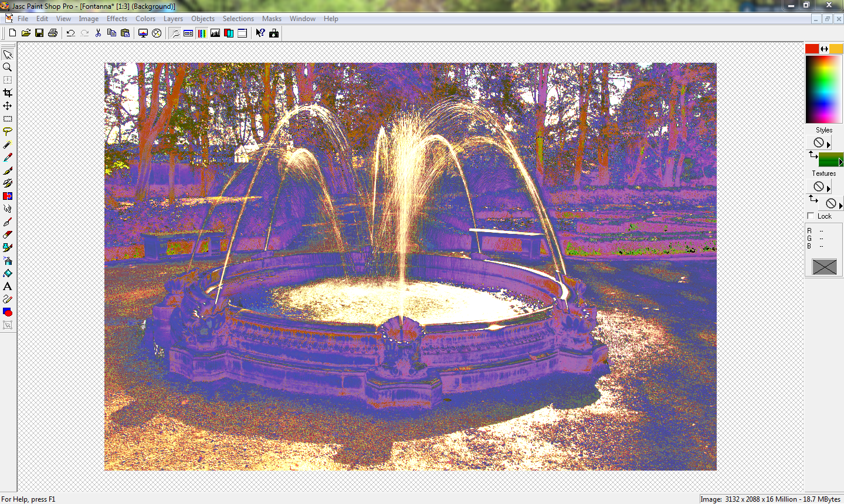
Task: Click the Redo arrow icon
Action: [84, 33]
